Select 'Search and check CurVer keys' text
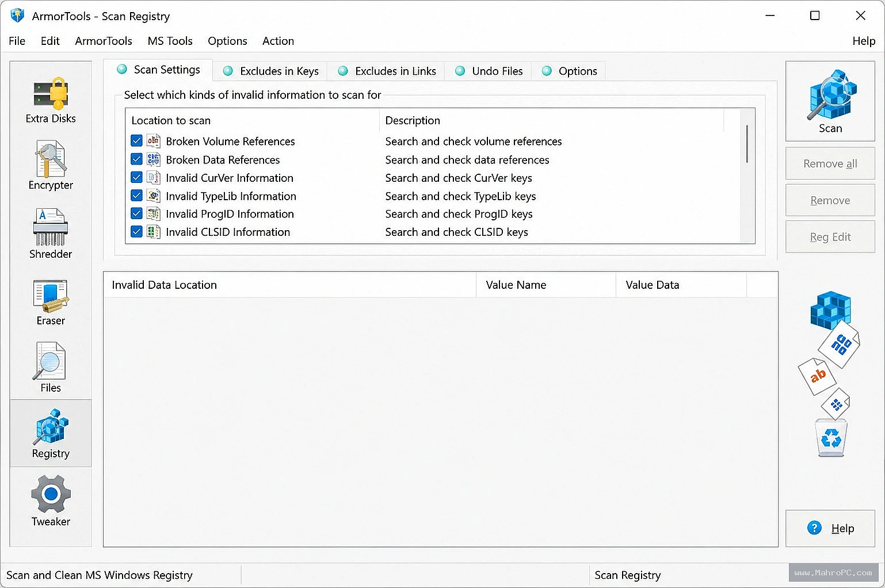 point(459,178)
